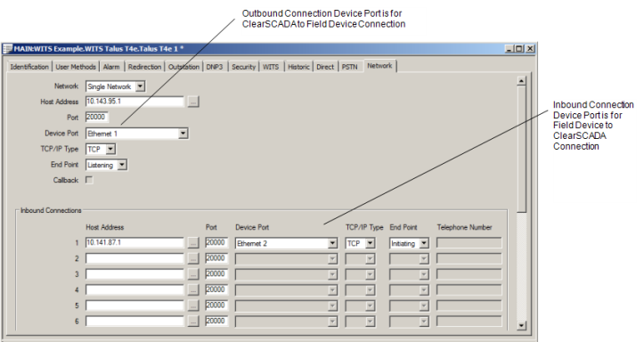This screenshot has height=342, width=644.
Task: Click inbound row 1 Telephone Number field
Action: click(x=469, y=243)
